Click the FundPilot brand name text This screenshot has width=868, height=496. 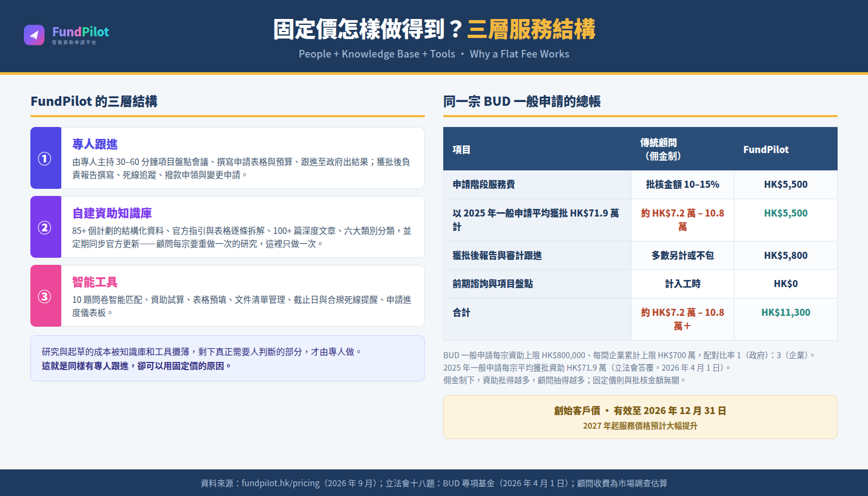click(80, 31)
